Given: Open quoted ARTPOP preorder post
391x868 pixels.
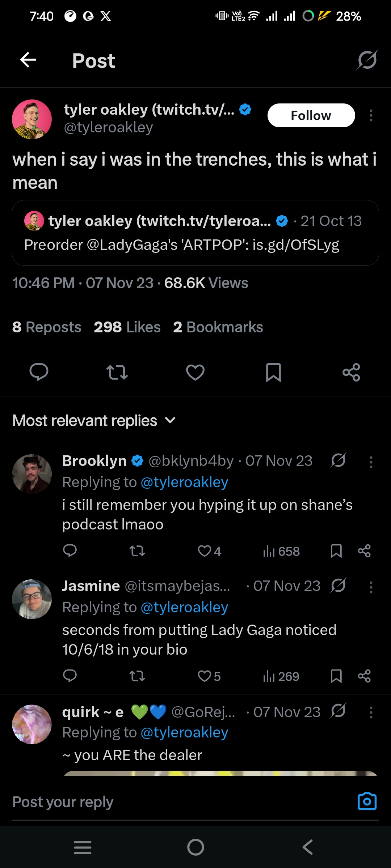Looking at the screenshot, I should coord(195,233).
